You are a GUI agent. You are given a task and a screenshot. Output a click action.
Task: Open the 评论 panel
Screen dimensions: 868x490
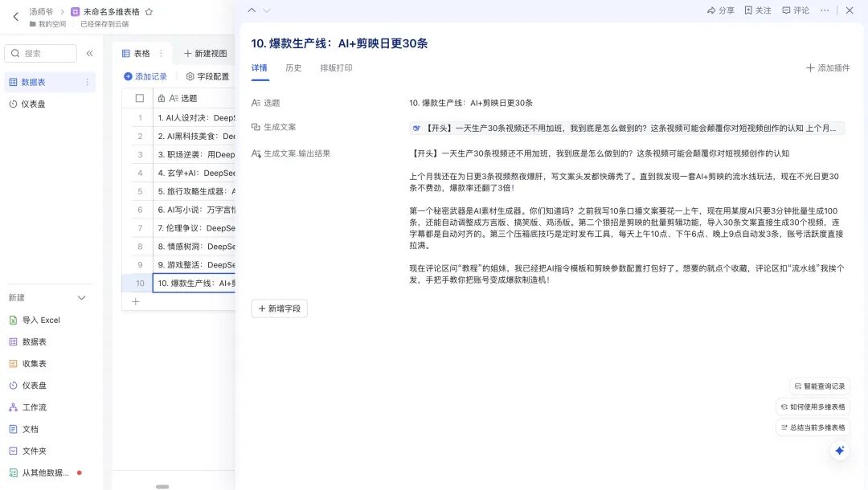pyautogui.click(x=796, y=10)
